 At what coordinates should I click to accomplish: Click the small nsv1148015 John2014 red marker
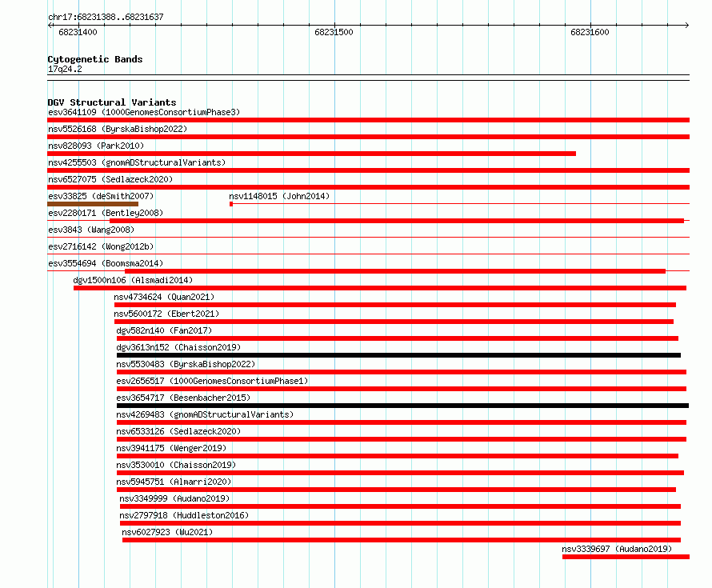tap(231, 204)
